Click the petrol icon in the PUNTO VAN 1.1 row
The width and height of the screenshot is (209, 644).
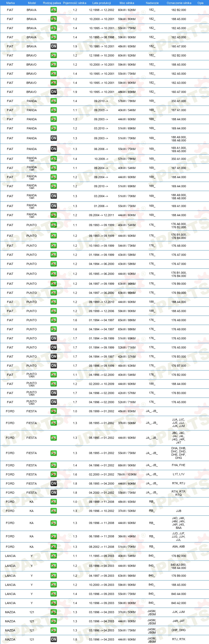(x=54, y=375)
